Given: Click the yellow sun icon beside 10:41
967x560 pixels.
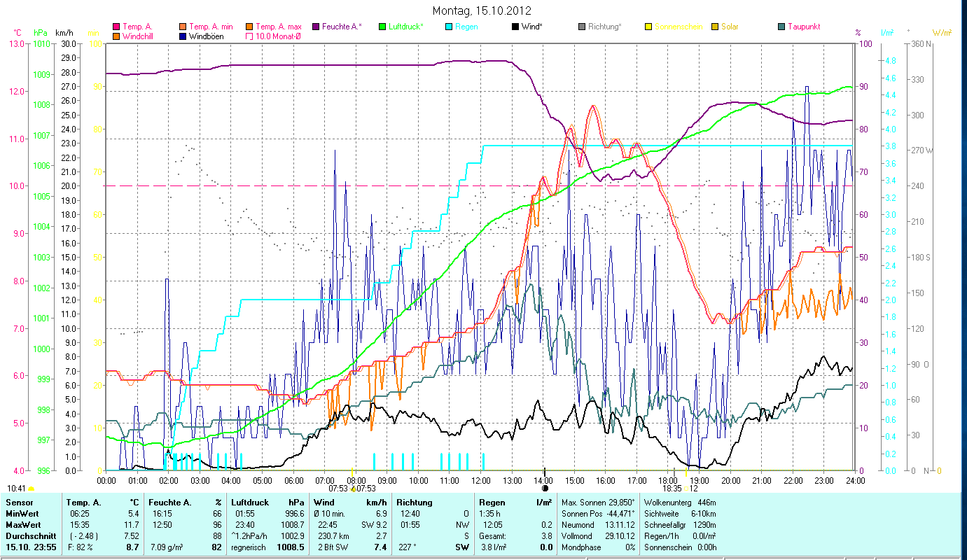Looking at the screenshot, I should (x=32, y=489).
